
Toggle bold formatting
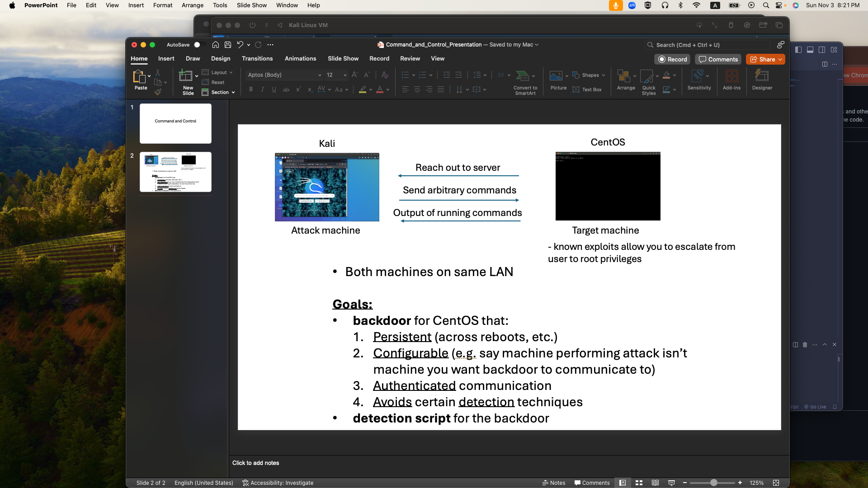tap(251, 89)
